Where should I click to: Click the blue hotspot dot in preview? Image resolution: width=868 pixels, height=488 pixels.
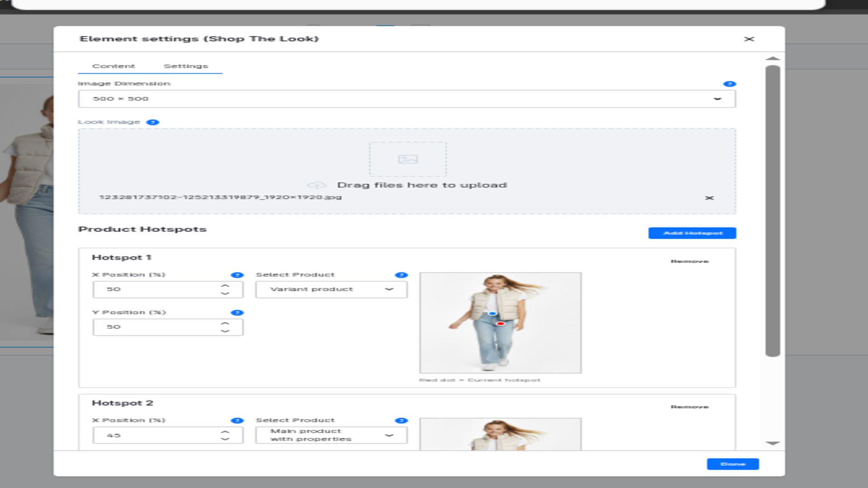click(492, 313)
